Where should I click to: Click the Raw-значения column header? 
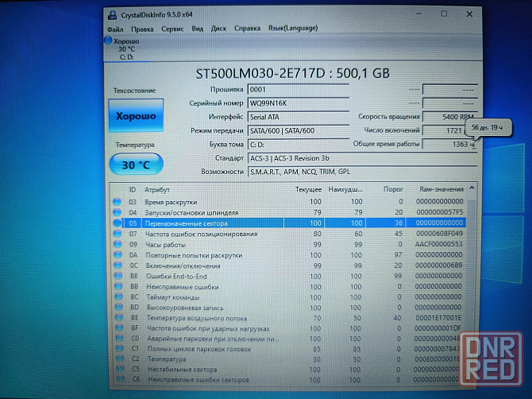coord(441,189)
